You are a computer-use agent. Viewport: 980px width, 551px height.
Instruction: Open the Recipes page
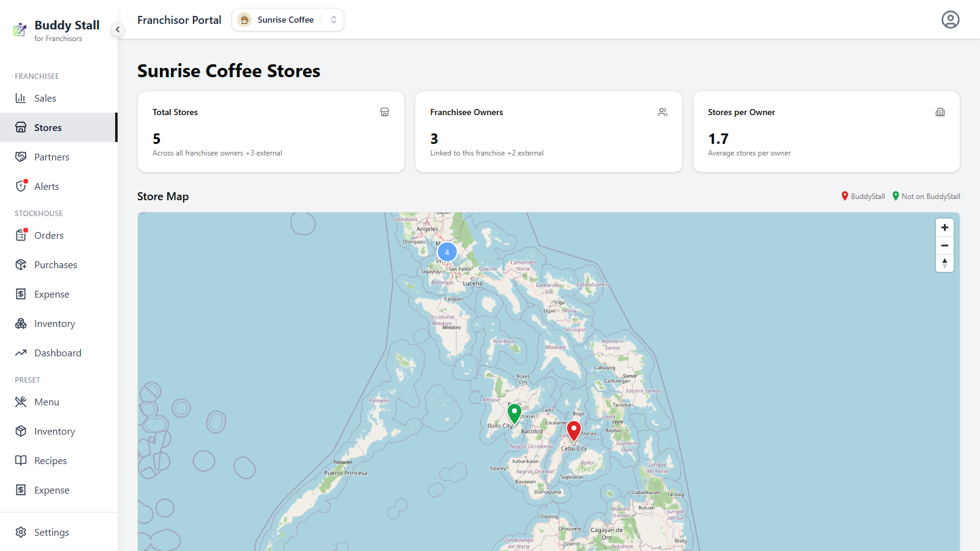59,460
